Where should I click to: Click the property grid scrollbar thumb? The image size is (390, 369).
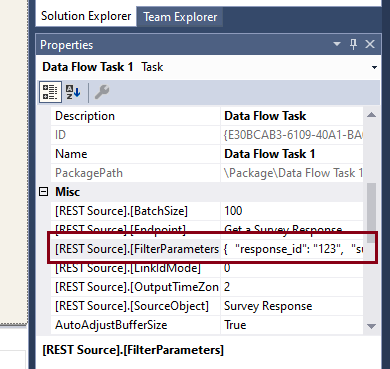pos(371,213)
